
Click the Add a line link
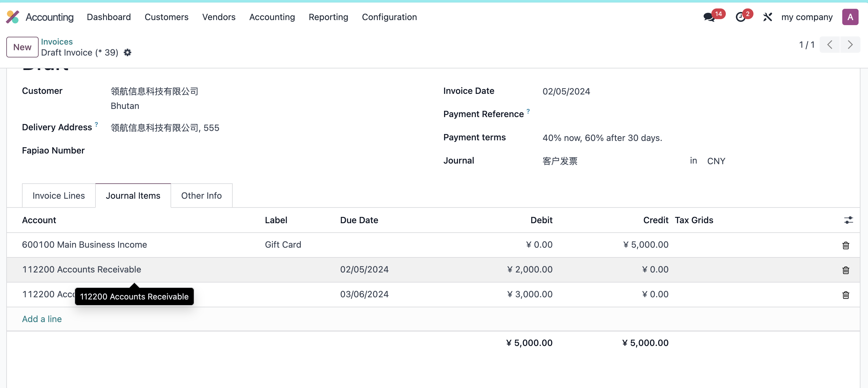click(42, 319)
